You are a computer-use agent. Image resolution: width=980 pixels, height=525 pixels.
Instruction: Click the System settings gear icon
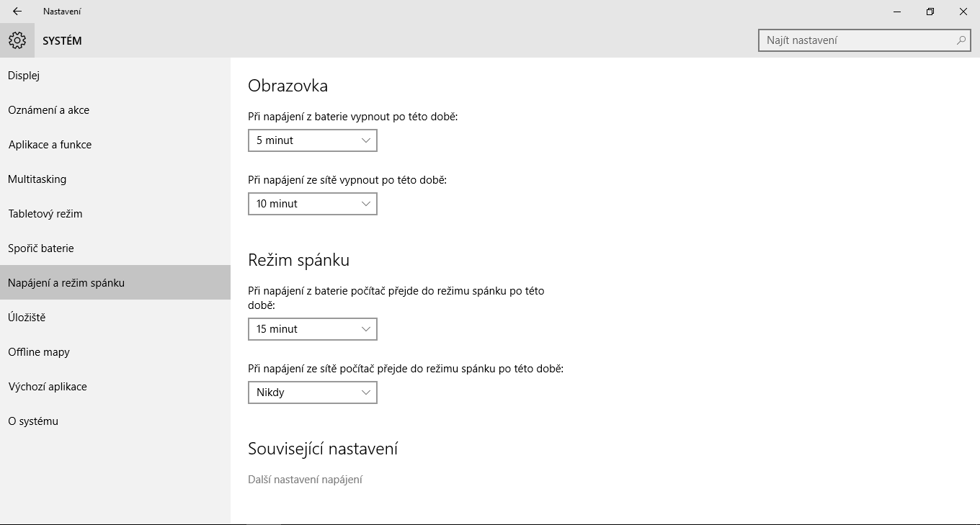coord(17,40)
